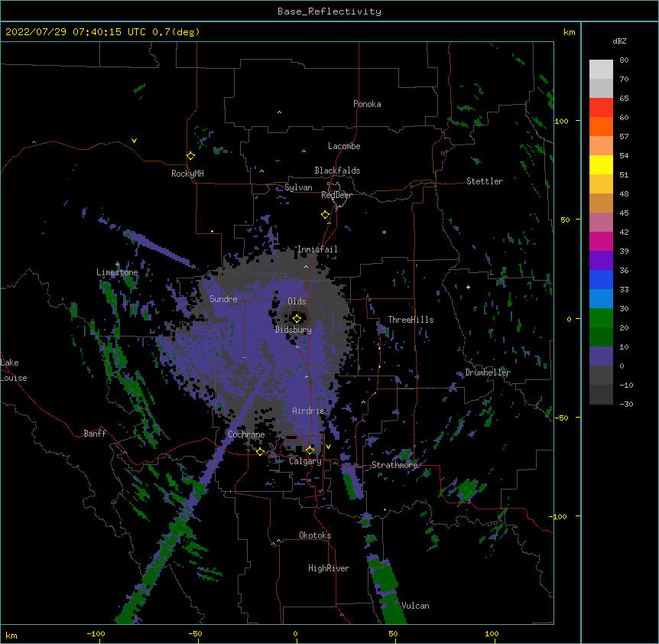Click the Lake Louise label
659x644 pixels.
coord(14,370)
